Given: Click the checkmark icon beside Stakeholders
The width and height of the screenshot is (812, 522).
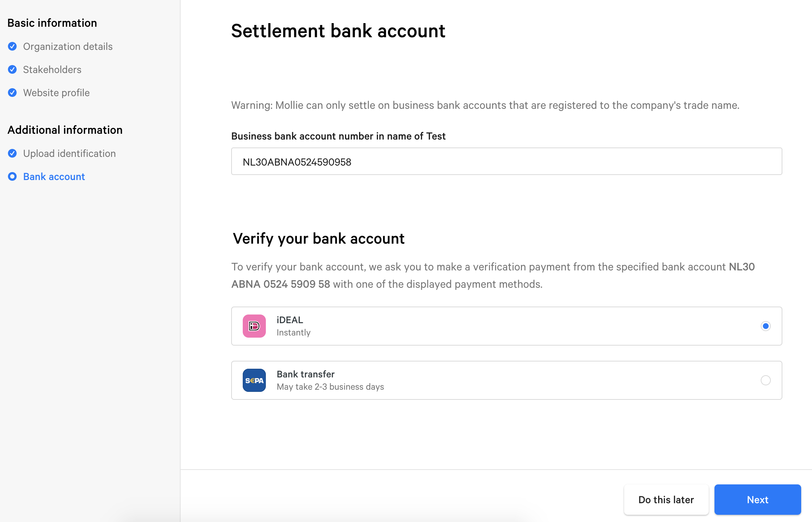Looking at the screenshot, I should click(12, 69).
